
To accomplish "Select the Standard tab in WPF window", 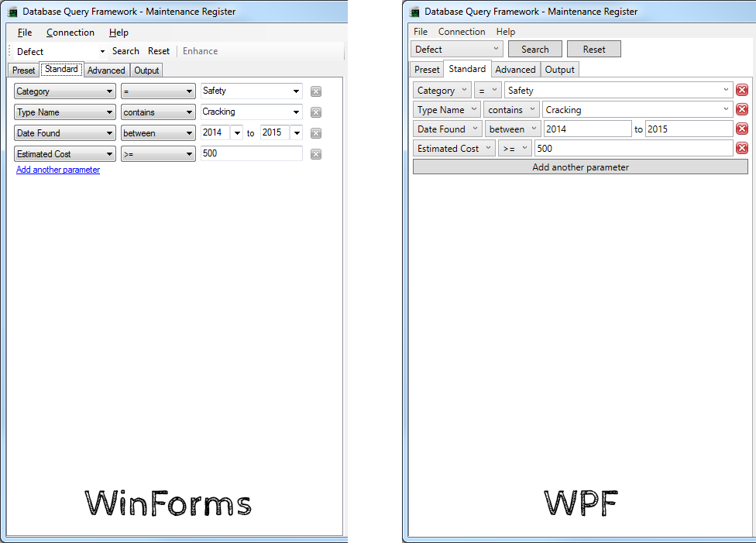I will (x=467, y=68).
